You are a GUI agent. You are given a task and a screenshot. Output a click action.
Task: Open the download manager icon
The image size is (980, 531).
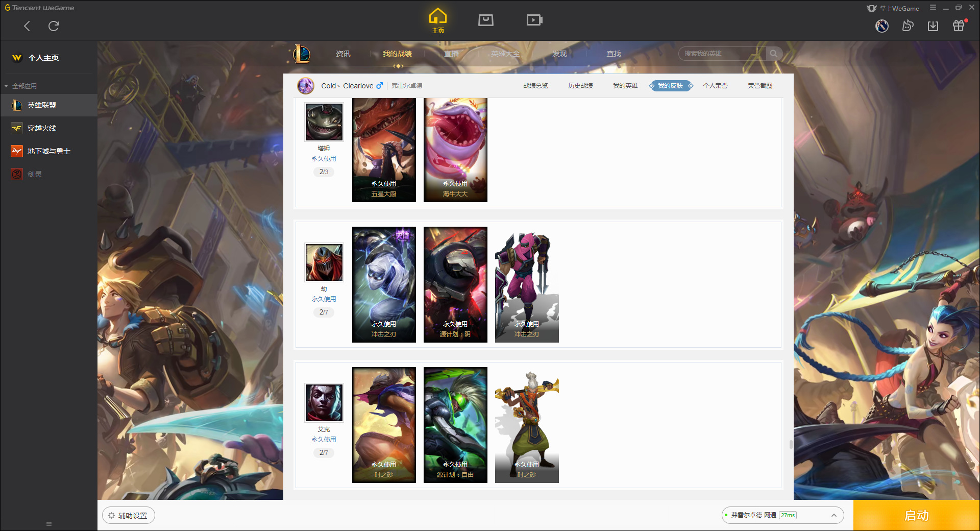coord(933,26)
